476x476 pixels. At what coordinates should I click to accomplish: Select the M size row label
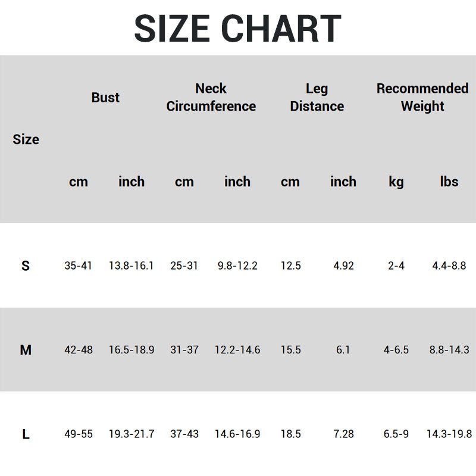26,350
